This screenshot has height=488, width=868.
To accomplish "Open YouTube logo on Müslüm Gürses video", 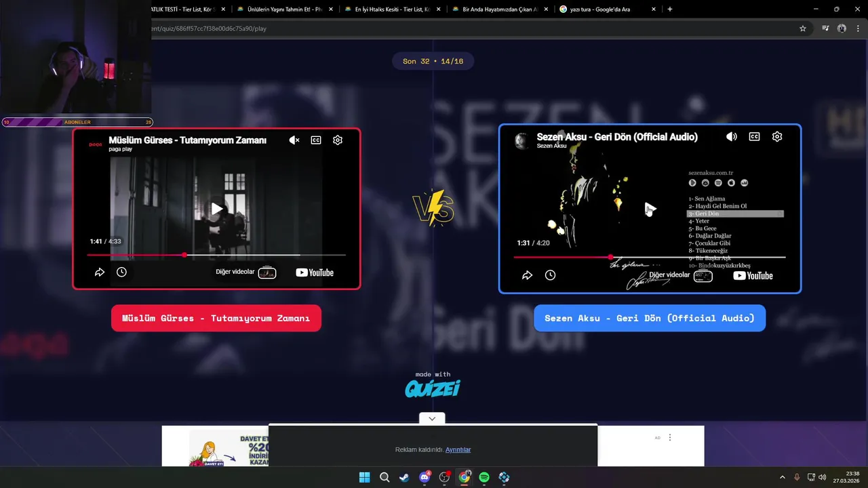I will click(315, 272).
